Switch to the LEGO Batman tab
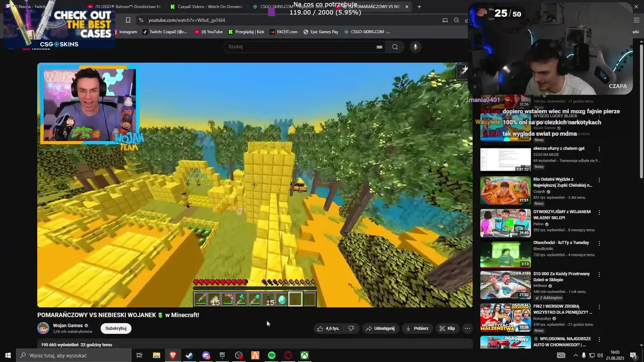This screenshot has height=362, width=644. click(x=123, y=7)
